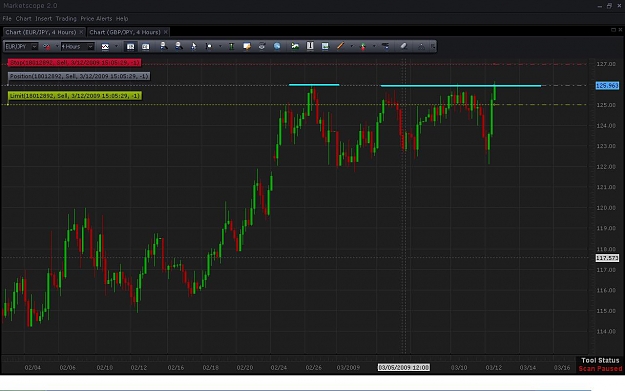Viewport: 625px width, 391px height.
Task: Click the zoom in magnifier icon
Action: [164, 46]
